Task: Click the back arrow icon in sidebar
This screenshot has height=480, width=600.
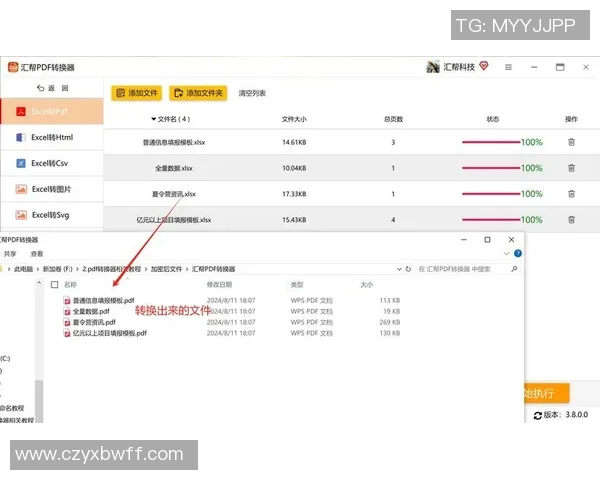Action: [x=41, y=88]
